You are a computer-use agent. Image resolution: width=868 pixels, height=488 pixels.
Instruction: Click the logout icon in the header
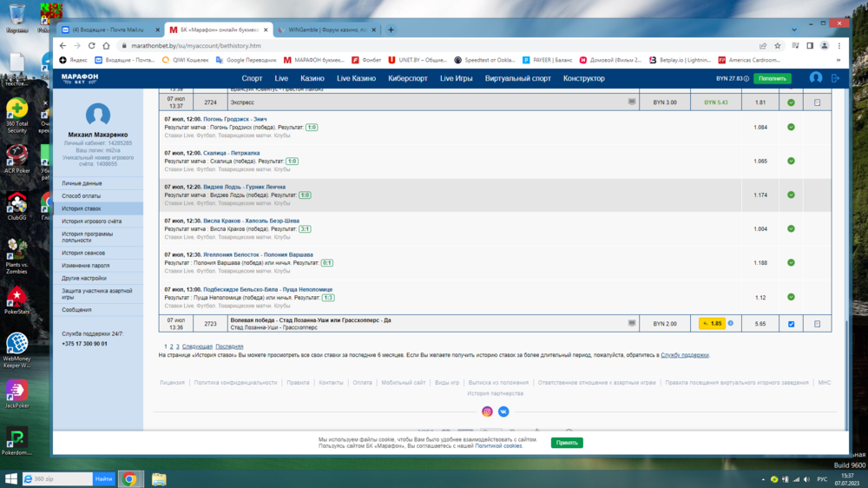tap(835, 78)
